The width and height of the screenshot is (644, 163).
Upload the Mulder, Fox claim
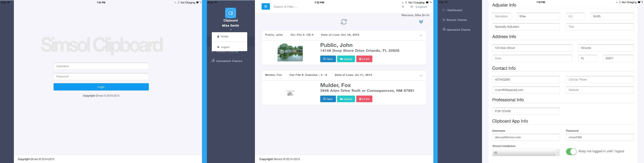tap(346, 99)
